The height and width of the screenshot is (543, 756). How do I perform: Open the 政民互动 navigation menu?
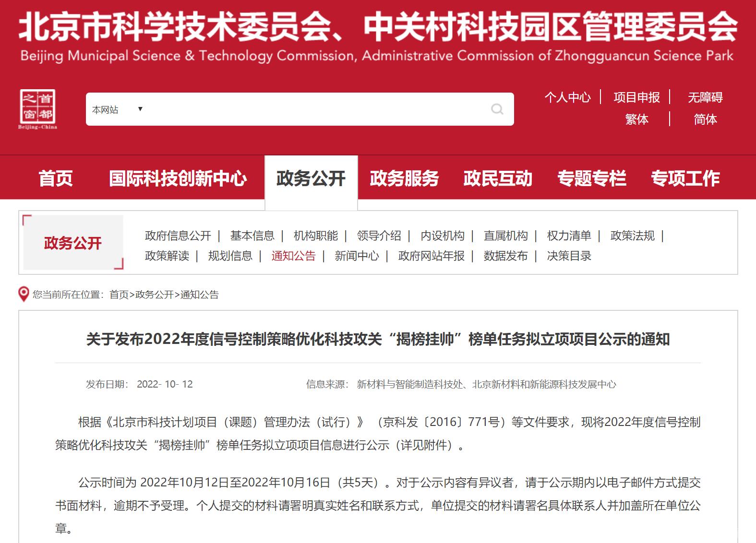[498, 178]
